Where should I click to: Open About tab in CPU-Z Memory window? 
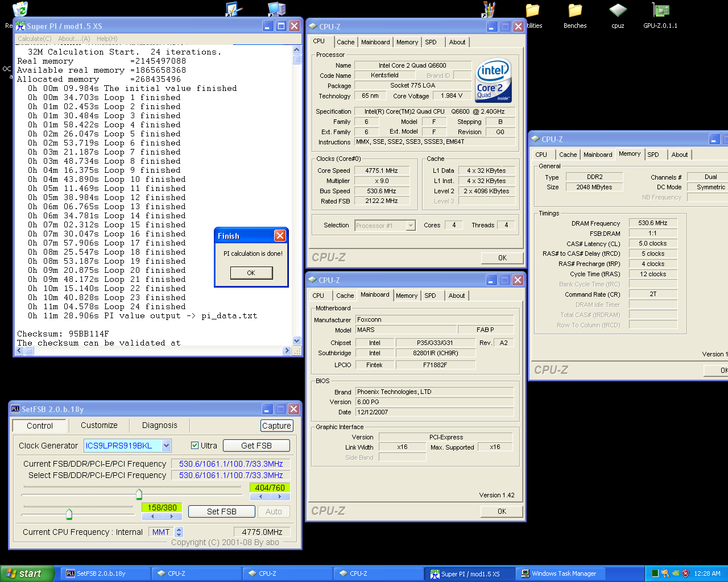(679, 155)
